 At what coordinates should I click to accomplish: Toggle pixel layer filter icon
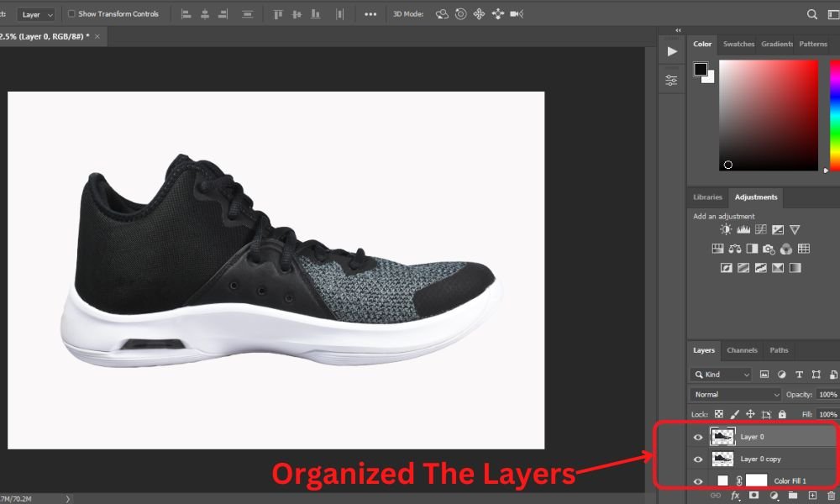(764, 375)
